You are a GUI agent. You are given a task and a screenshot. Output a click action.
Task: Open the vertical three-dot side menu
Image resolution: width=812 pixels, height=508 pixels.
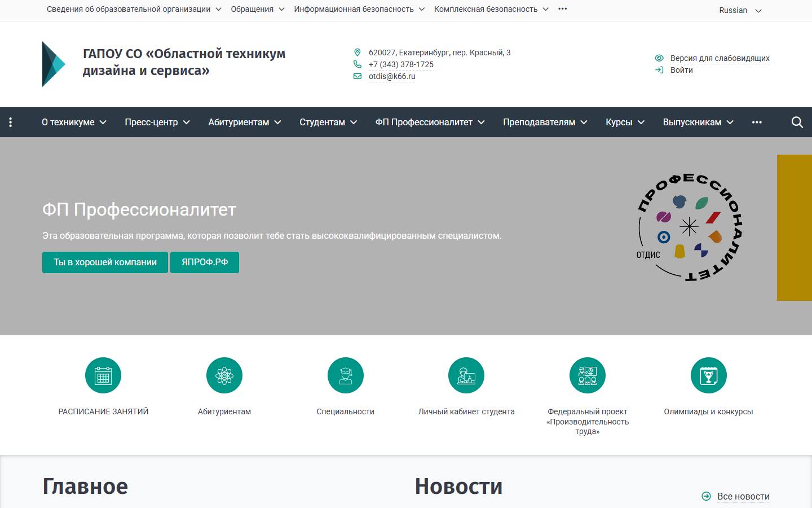click(11, 122)
